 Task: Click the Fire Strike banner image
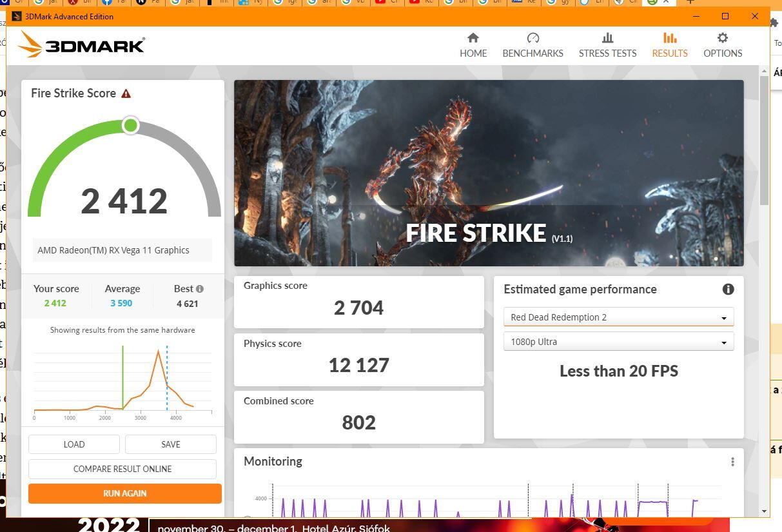pyautogui.click(x=489, y=173)
